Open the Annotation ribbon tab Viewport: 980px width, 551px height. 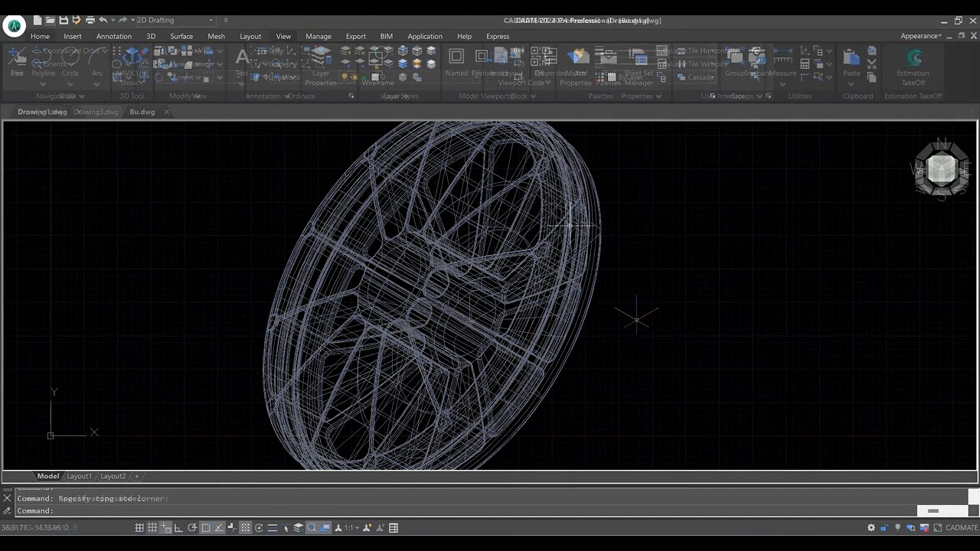click(x=114, y=36)
